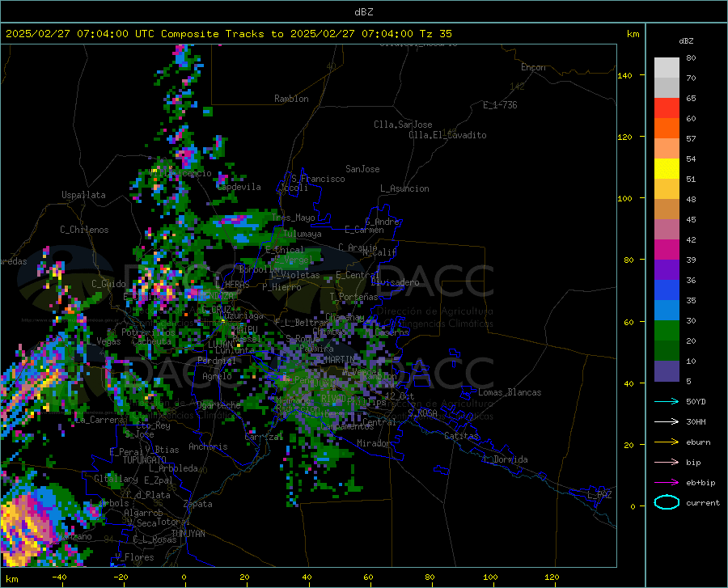Click the 'E_1-736' map label
Screen dimensions: 728x588
(500, 105)
